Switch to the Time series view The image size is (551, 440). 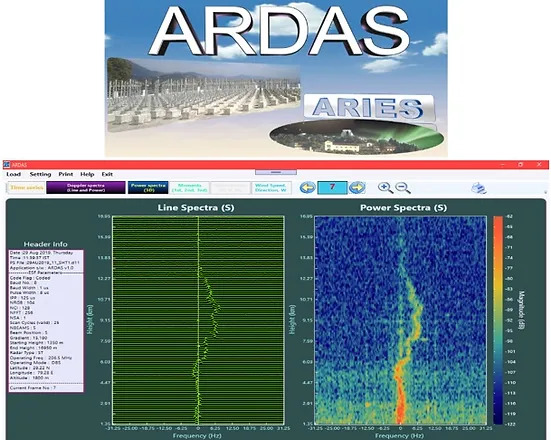[27, 188]
